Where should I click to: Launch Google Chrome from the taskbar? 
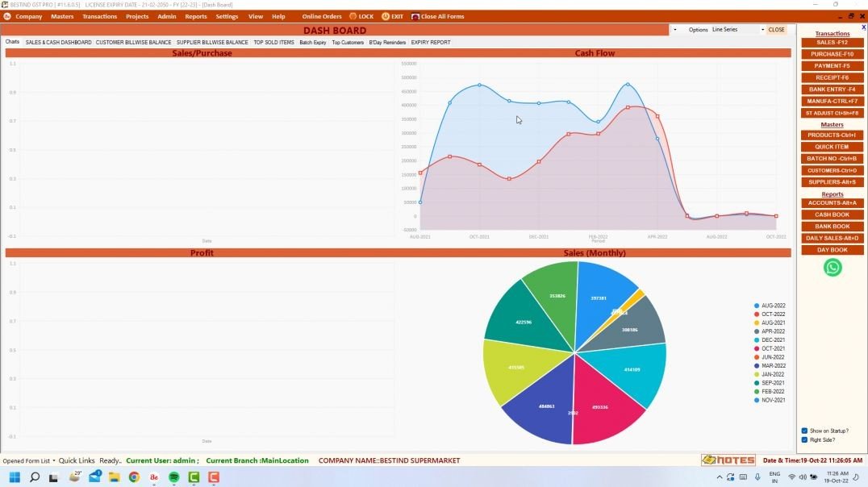(x=135, y=477)
